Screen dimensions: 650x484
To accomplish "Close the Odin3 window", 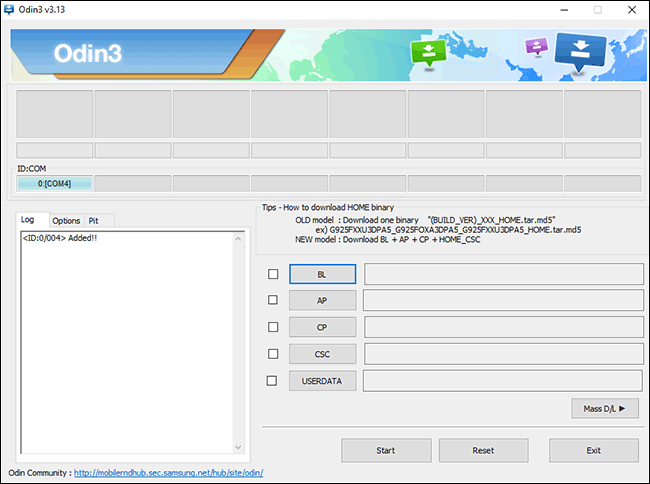I will point(632,10).
